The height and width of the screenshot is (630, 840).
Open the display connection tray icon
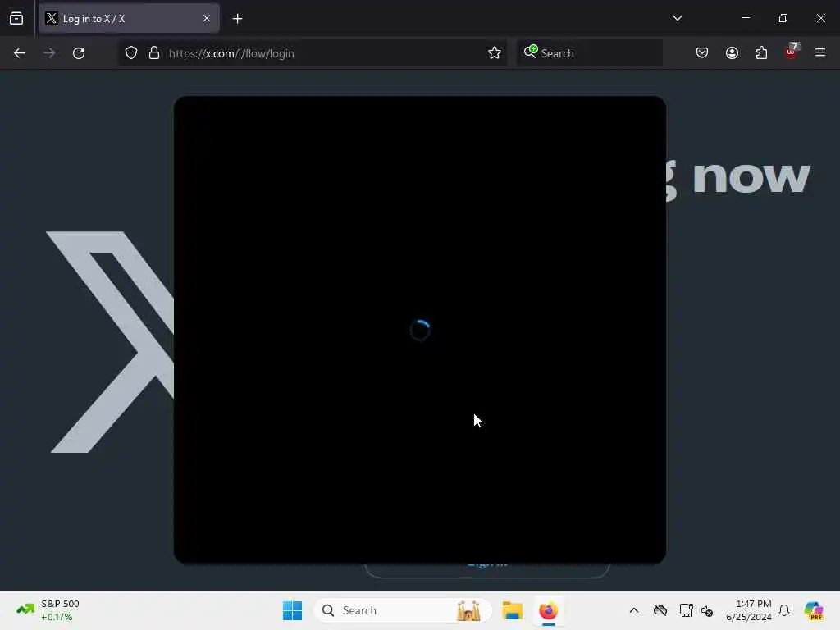pyautogui.click(x=687, y=610)
